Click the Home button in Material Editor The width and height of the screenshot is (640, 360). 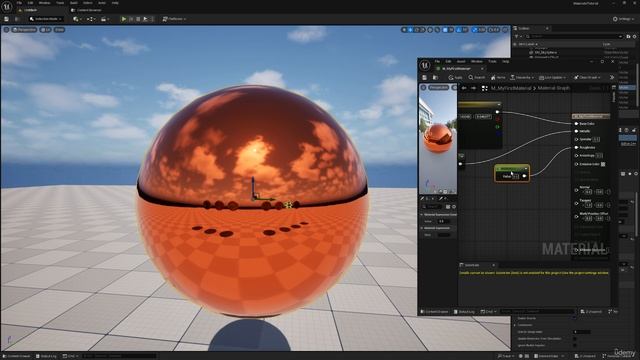click(498, 78)
